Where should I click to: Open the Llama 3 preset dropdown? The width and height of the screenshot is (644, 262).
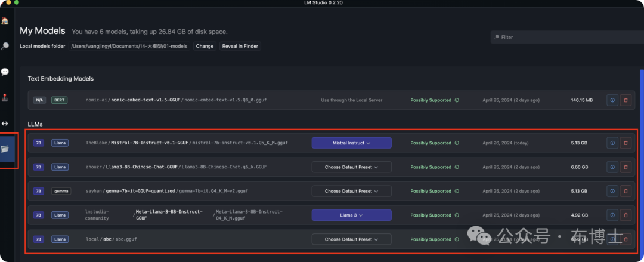pos(352,215)
